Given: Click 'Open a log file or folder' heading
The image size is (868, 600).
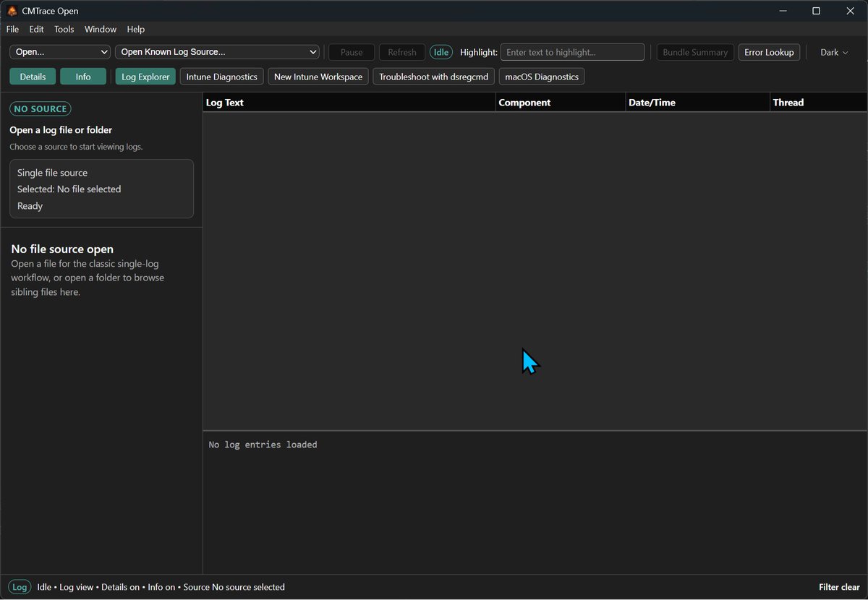Looking at the screenshot, I should (61, 130).
